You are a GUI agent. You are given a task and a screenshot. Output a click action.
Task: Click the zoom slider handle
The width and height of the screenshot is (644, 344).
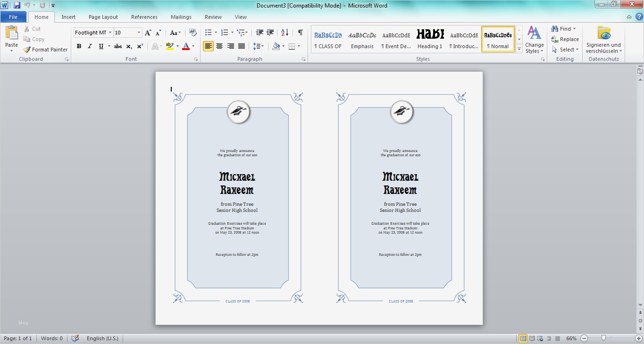click(x=603, y=338)
